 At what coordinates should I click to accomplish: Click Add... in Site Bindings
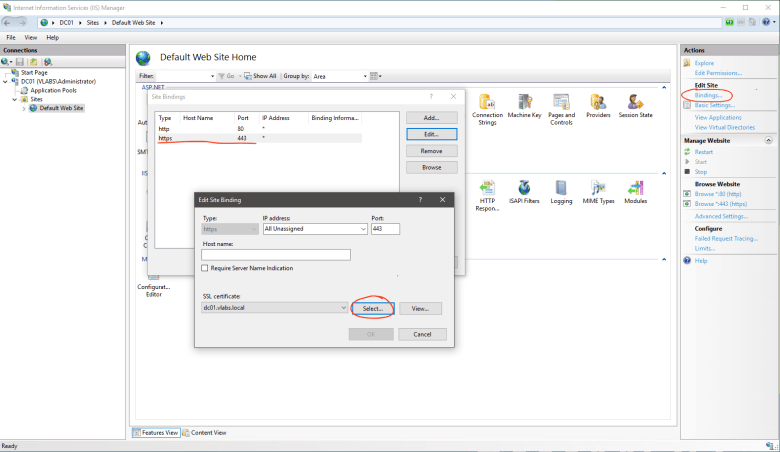pyautogui.click(x=432, y=118)
